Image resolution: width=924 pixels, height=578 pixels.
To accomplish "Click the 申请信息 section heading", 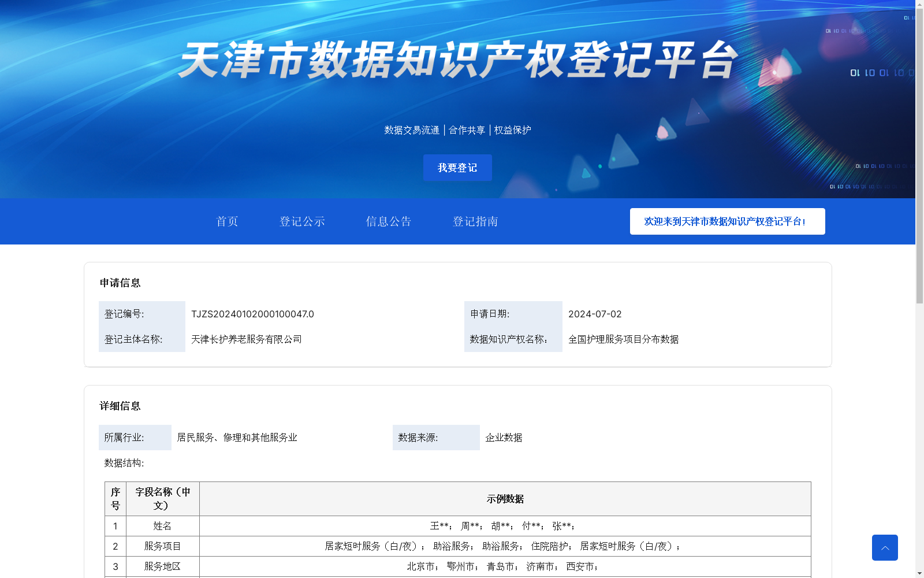I will click(120, 283).
